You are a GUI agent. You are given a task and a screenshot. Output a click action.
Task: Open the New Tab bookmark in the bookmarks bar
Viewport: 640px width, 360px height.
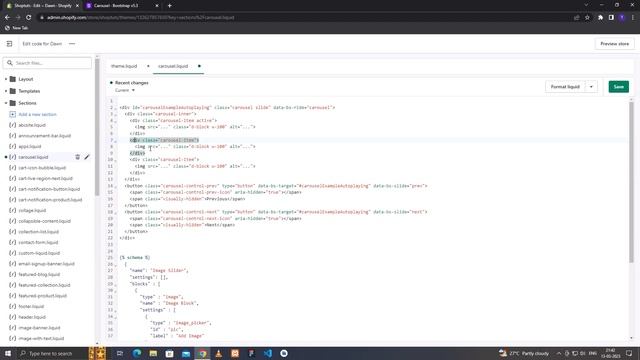coord(16,28)
